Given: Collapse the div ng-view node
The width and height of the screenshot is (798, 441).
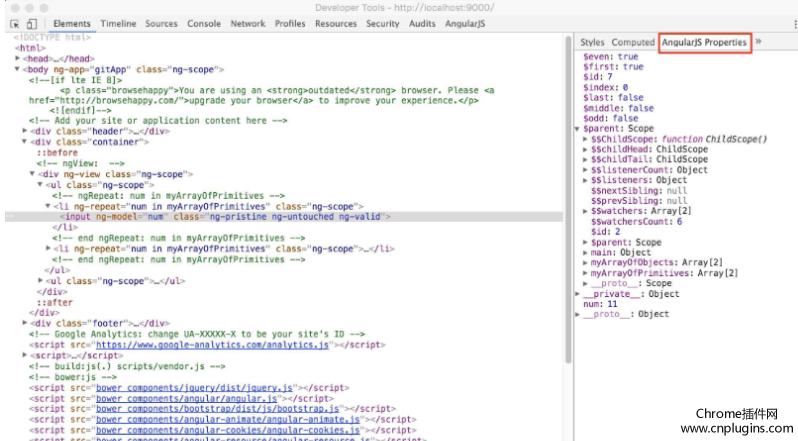Looking at the screenshot, I should pyautogui.click(x=32, y=174).
